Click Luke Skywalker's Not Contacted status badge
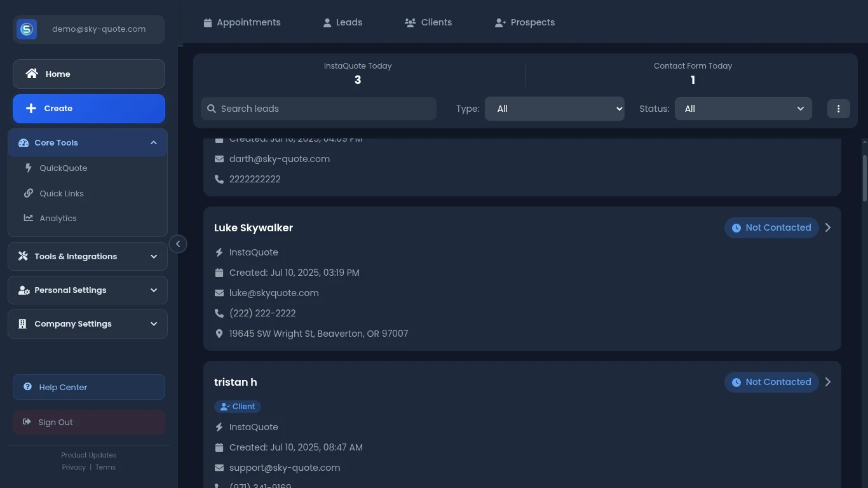868x488 pixels. click(x=771, y=227)
